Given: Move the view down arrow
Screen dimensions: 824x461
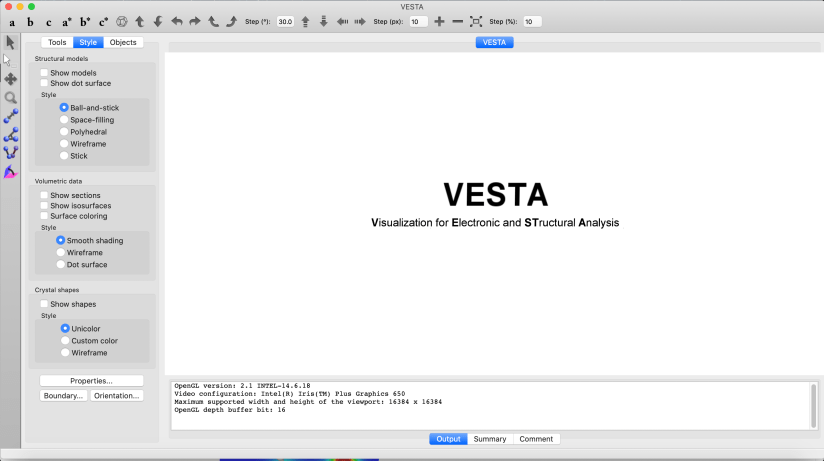Looking at the screenshot, I should click(x=324, y=22).
